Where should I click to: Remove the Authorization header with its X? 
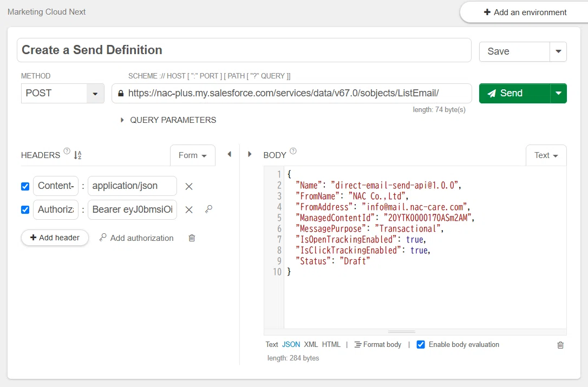point(189,209)
